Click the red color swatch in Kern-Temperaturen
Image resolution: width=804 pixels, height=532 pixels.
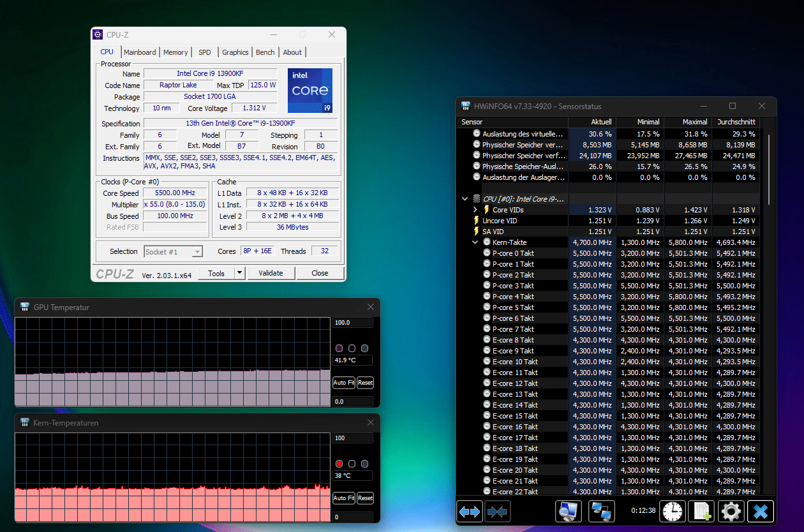pyautogui.click(x=339, y=464)
